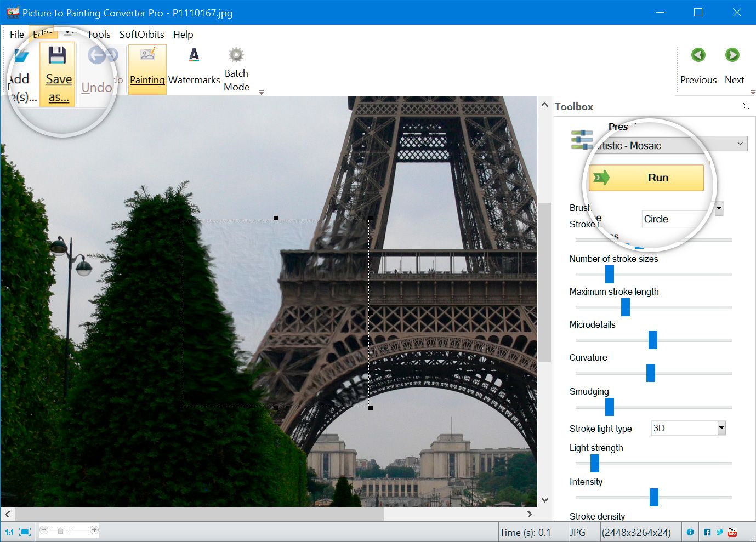This screenshot has width=756, height=542.
Task: Open the Watermarks tool
Action: (194, 55)
